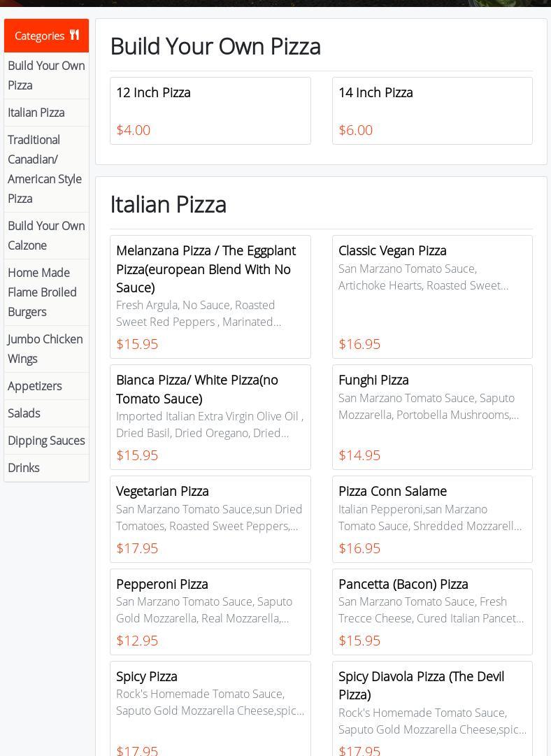Select the Vegetarian Pizza card
This screenshot has width=551, height=756.
pos(210,519)
